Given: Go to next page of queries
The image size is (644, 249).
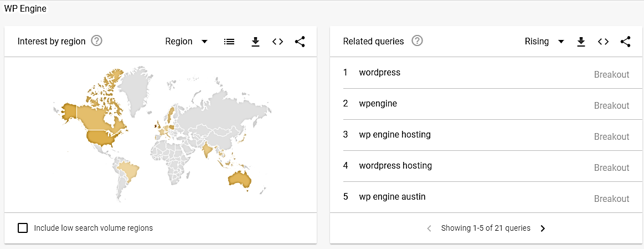Looking at the screenshot, I should pos(543,228).
